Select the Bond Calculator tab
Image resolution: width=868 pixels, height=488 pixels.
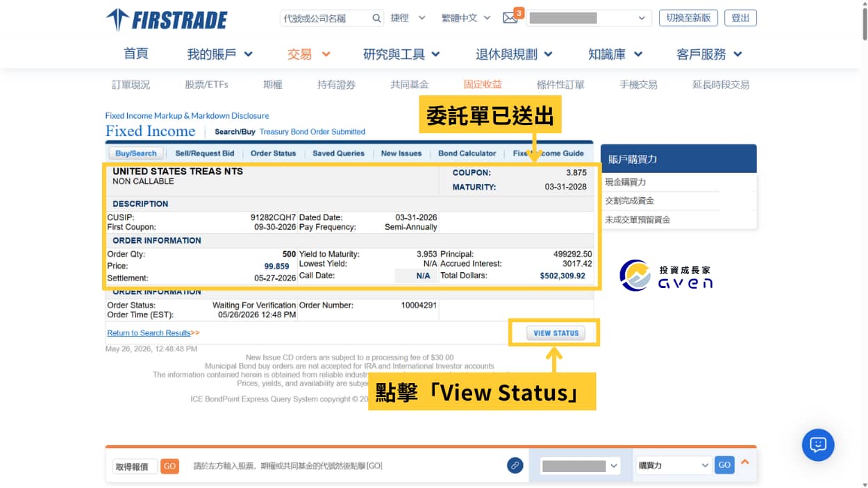pyautogui.click(x=467, y=153)
